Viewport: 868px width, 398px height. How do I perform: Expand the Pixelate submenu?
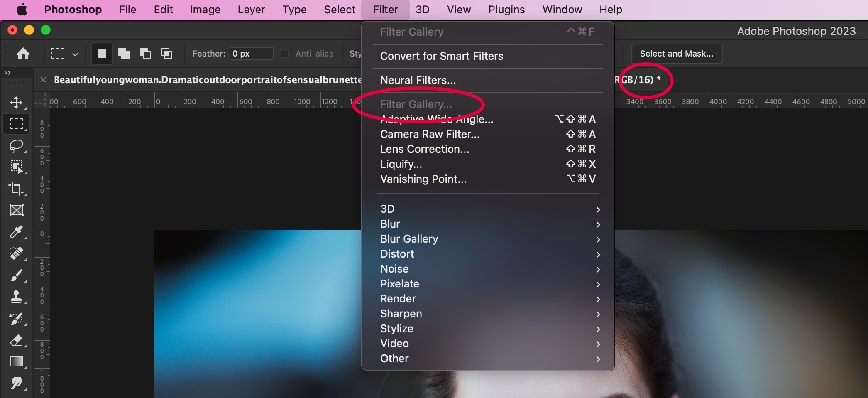pos(488,284)
